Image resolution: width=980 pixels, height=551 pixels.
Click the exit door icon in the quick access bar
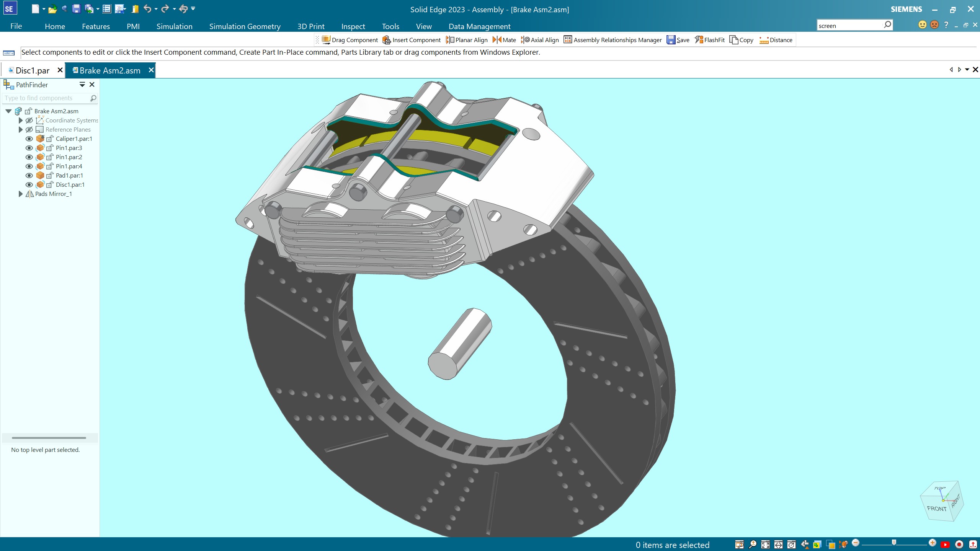point(135,9)
